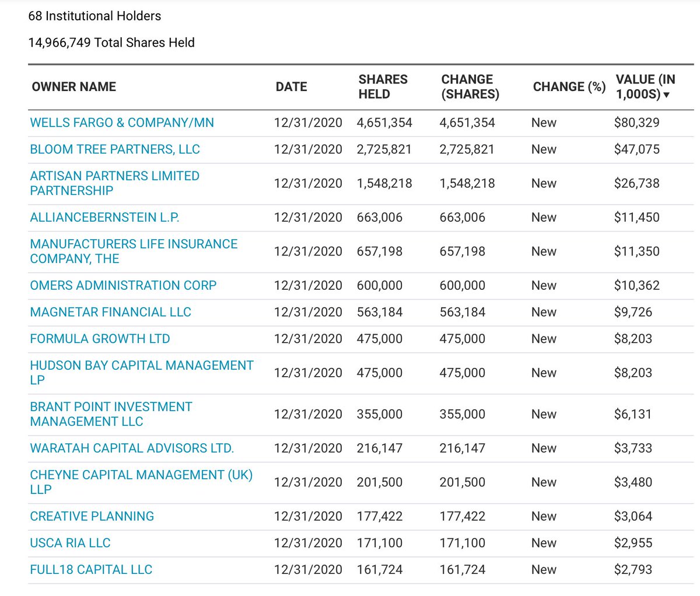This screenshot has width=700, height=596.
Task: Click the date in the Wells Fargo row
Action: (308, 123)
